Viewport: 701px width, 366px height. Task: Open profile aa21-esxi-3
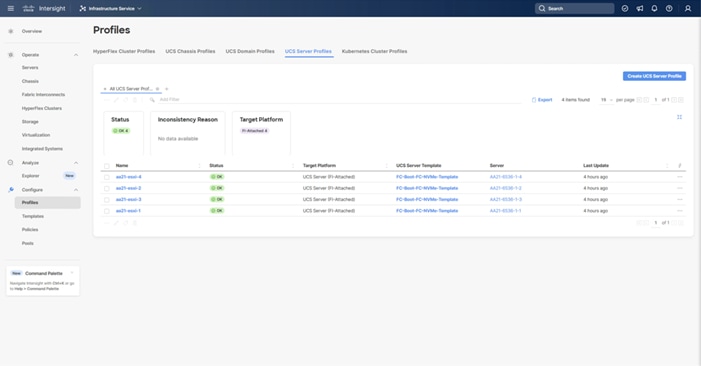coord(128,199)
